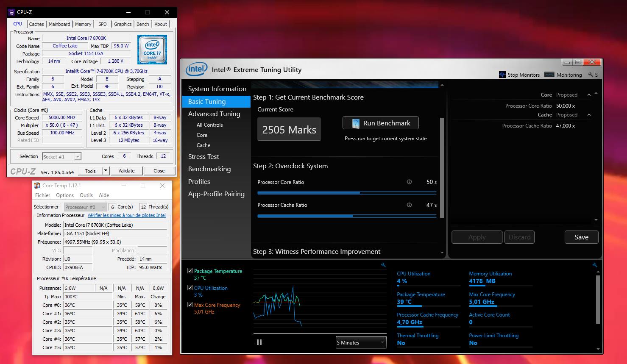Click the monitor values panel scrollbar

tap(598, 300)
